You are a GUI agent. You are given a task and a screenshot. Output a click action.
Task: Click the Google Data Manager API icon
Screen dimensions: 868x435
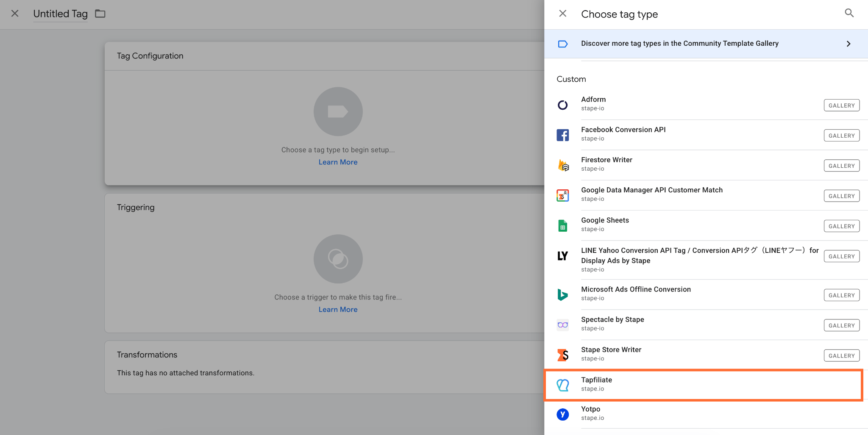pyautogui.click(x=563, y=195)
